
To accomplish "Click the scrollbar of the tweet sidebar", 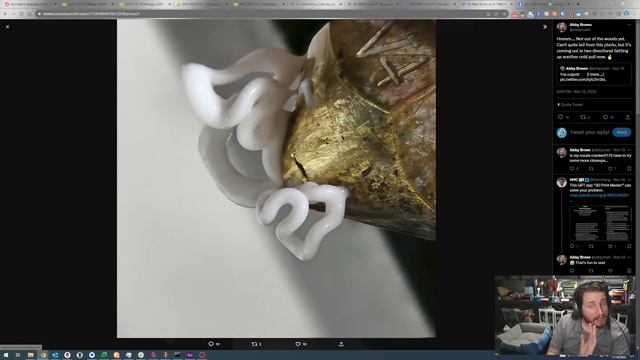I will (638, 67).
